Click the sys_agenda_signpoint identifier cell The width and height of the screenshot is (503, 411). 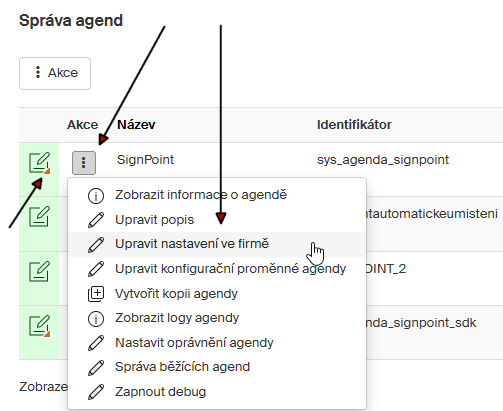pyautogui.click(x=383, y=160)
